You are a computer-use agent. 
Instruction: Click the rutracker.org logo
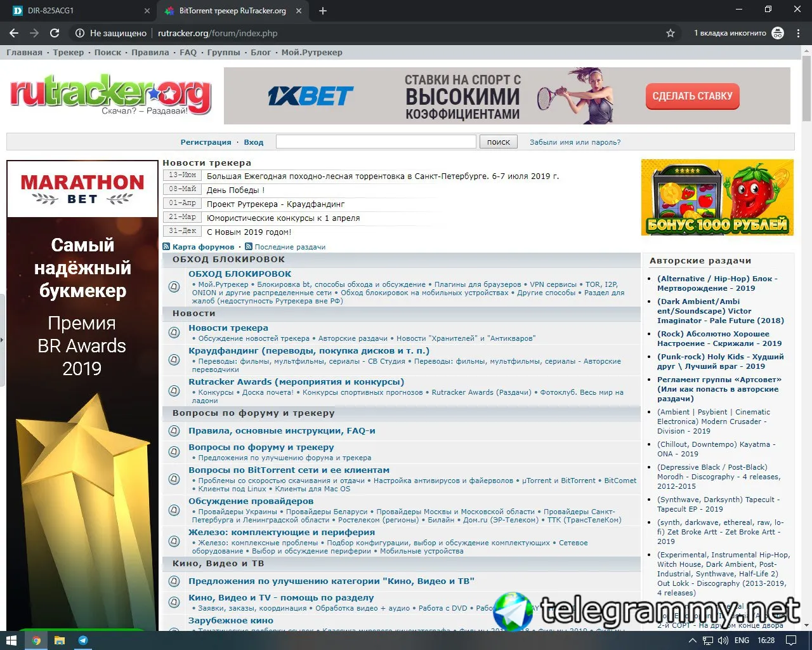110,96
